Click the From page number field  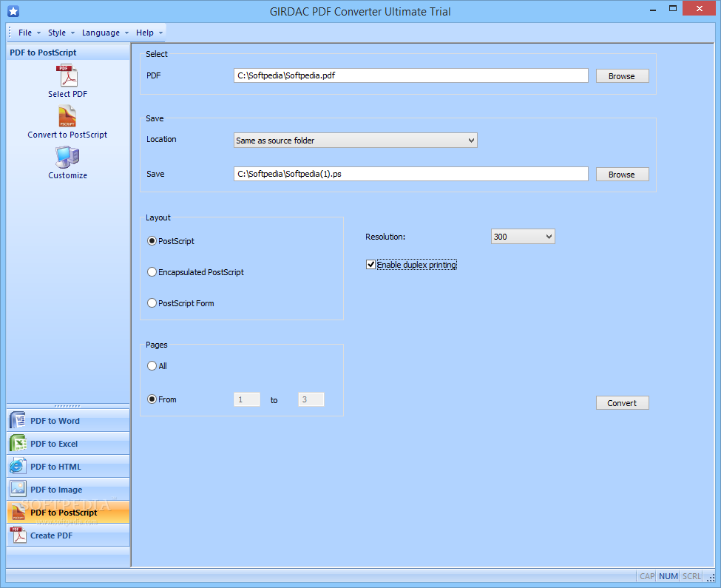click(247, 399)
